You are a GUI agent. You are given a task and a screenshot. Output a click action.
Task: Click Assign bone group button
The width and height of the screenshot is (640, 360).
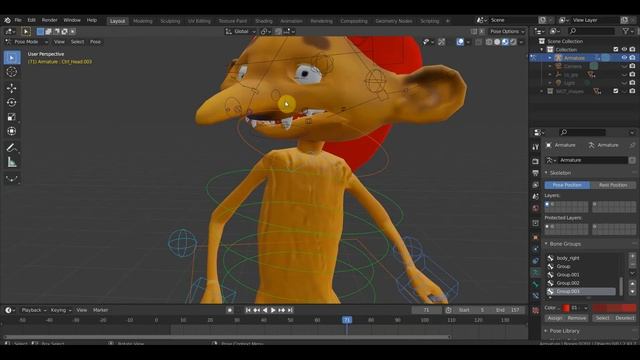(554, 318)
